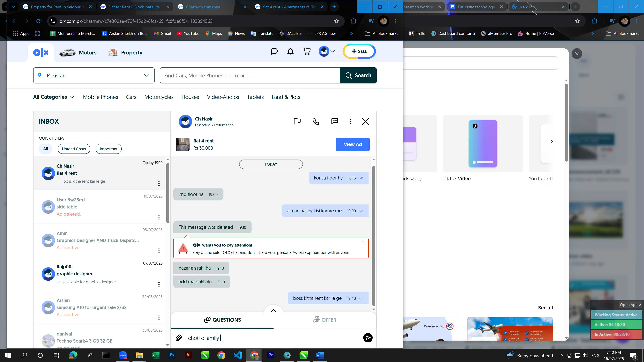Open the Chrome extensions puzzle icon

point(354,21)
